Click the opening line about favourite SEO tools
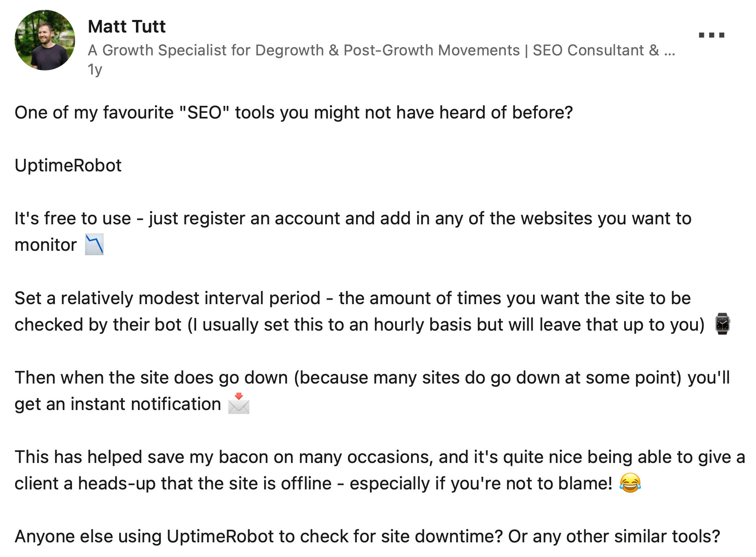The width and height of the screenshot is (756, 557). click(294, 112)
